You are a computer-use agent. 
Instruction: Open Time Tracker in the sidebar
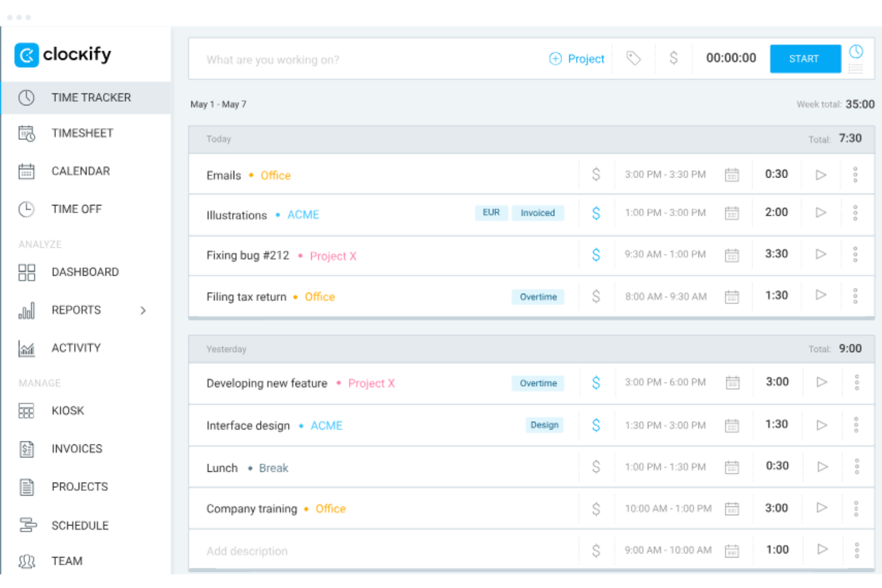pos(86,98)
